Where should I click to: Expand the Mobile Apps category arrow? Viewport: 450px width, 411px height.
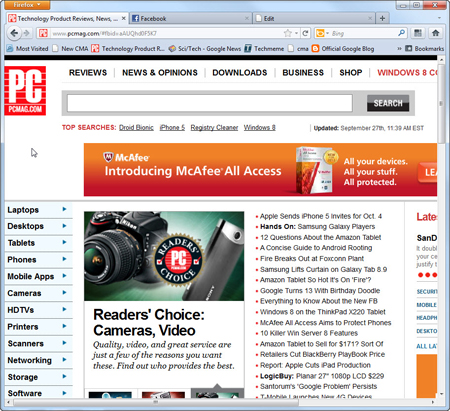64,276
